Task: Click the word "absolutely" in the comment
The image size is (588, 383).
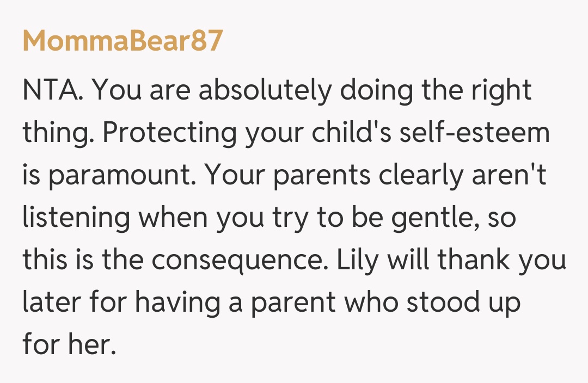Action: pos(264,90)
